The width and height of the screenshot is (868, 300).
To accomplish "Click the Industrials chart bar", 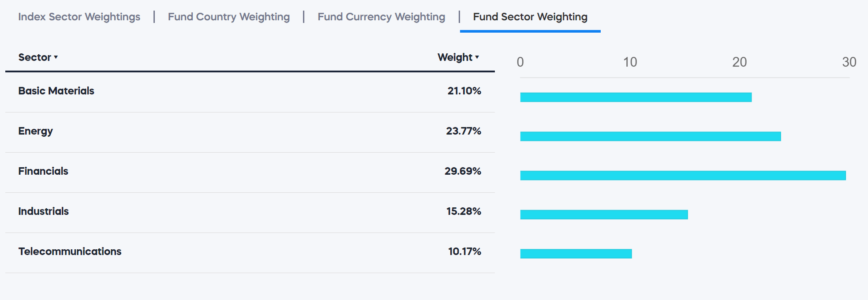I will (x=604, y=214).
